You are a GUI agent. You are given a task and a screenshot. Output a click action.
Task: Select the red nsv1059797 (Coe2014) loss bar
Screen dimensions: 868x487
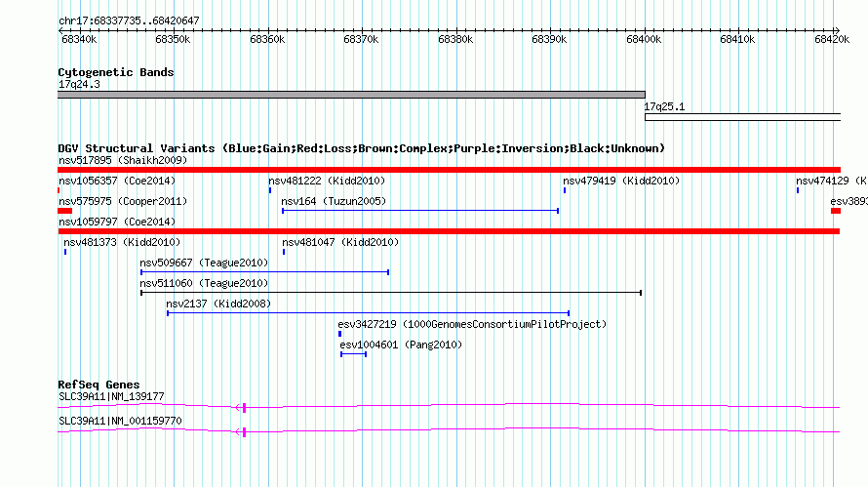pos(449,231)
